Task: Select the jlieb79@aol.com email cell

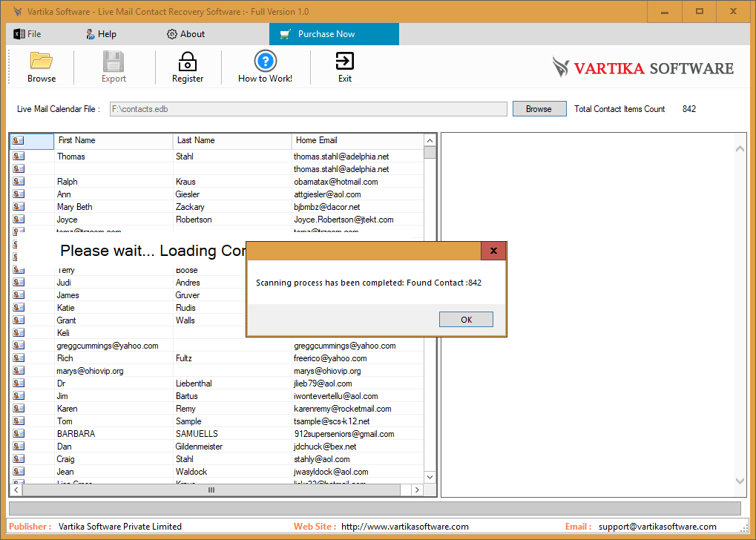Action: [358, 383]
